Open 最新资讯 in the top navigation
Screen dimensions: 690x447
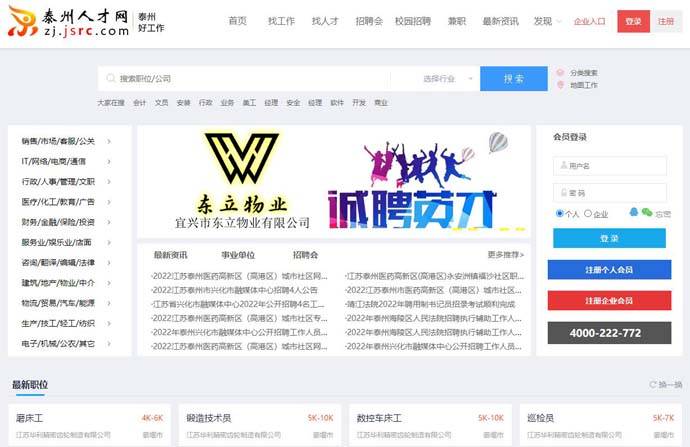point(500,21)
